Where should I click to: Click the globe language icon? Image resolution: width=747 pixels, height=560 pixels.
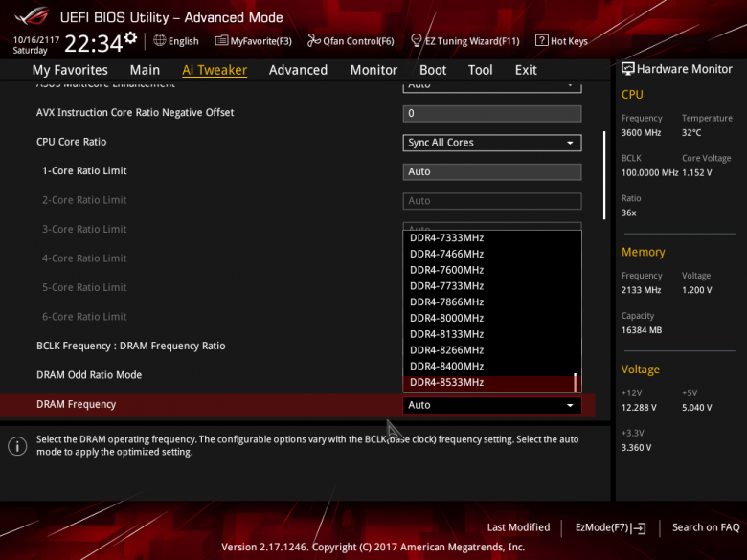click(160, 40)
